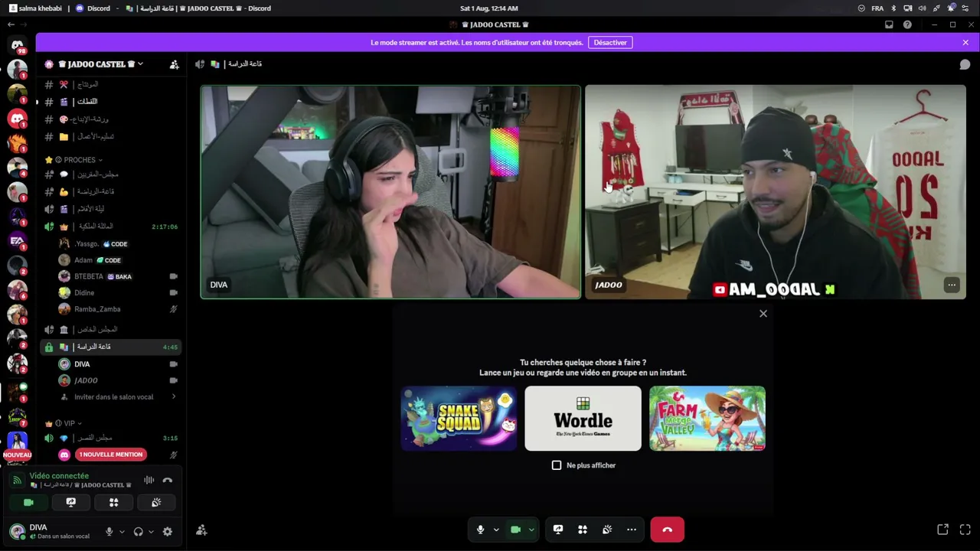Check the 'Ne plus afficher' checkbox

coord(557,465)
